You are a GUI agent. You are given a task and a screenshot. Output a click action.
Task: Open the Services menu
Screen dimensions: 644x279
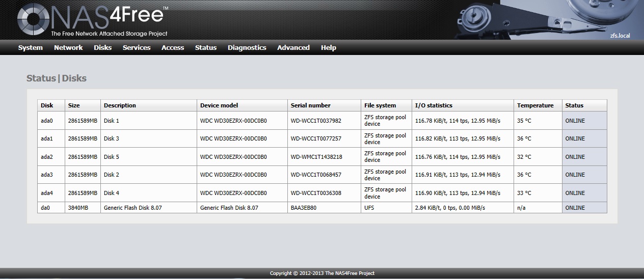pos(137,47)
